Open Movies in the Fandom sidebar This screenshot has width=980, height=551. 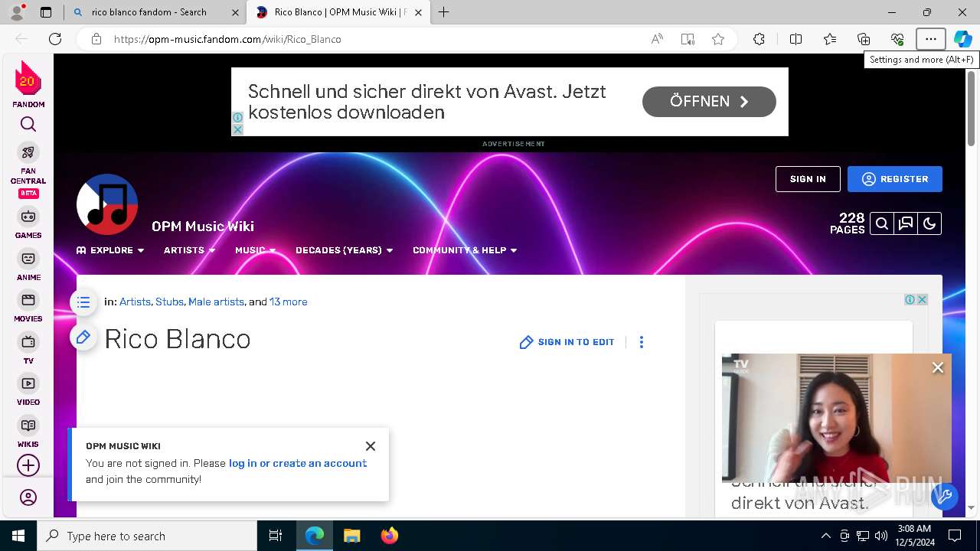28,306
